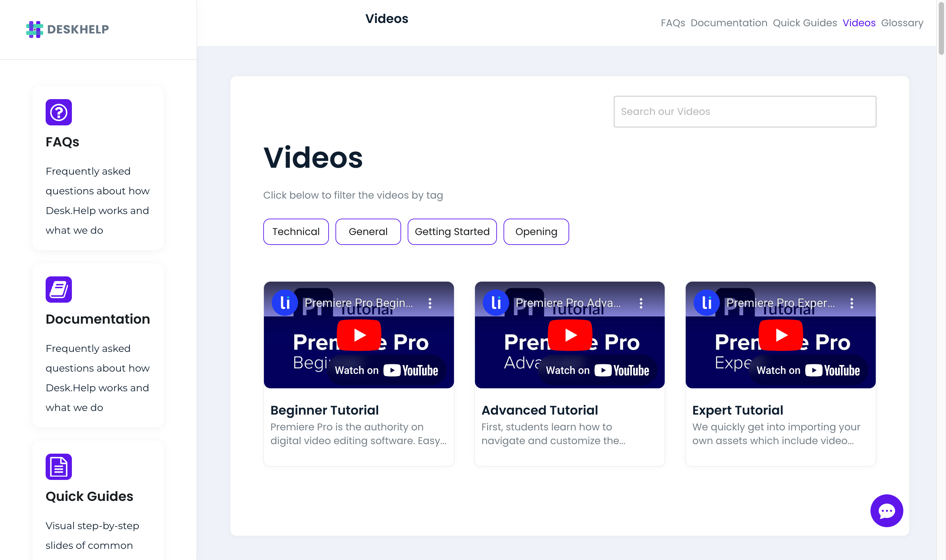Image resolution: width=946 pixels, height=560 pixels.
Task: Open Documentation in top navigation
Action: click(729, 23)
